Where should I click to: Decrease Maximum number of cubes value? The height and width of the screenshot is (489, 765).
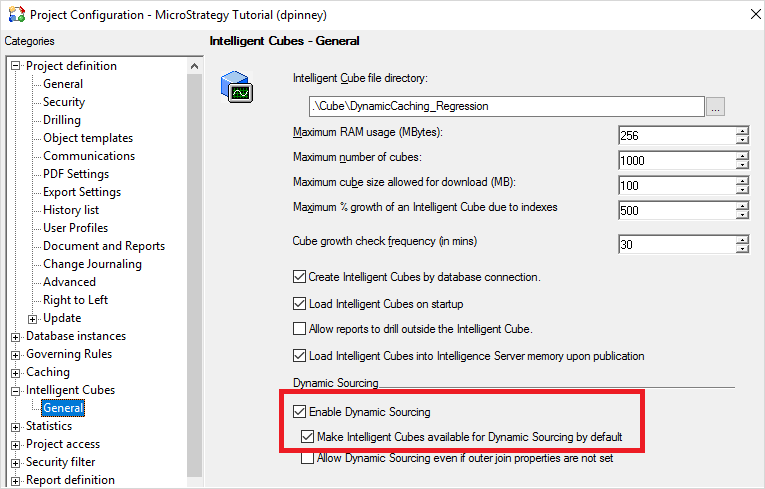[741, 166]
